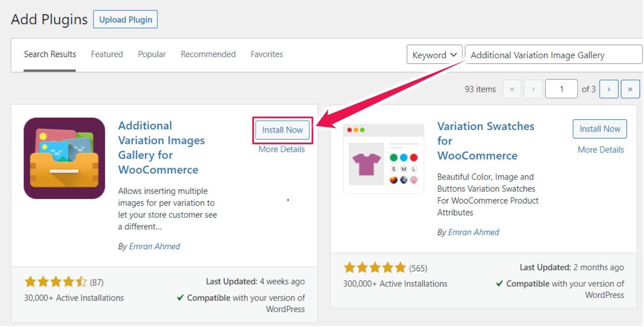The width and height of the screenshot is (644, 327).
Task: Open the Popular plugins tab
Action: coord(152,54)
